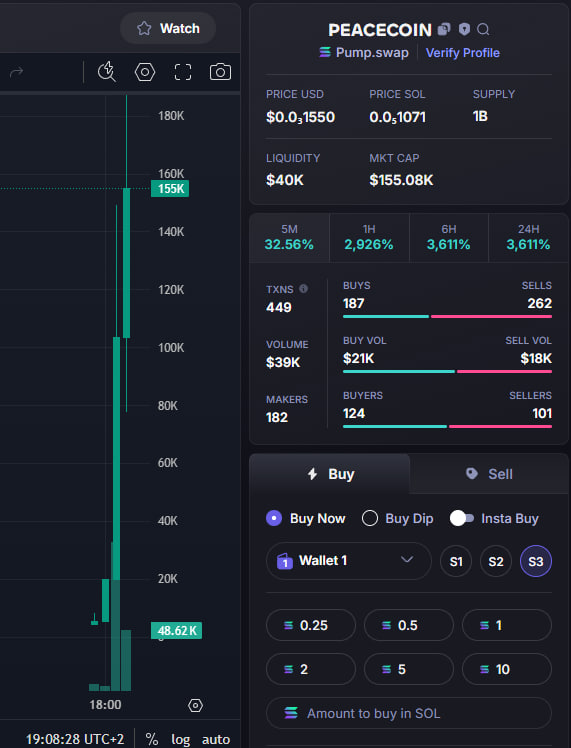Toggle auto scale on chart
The image size is (571, 748).
(x=216, y=739)
